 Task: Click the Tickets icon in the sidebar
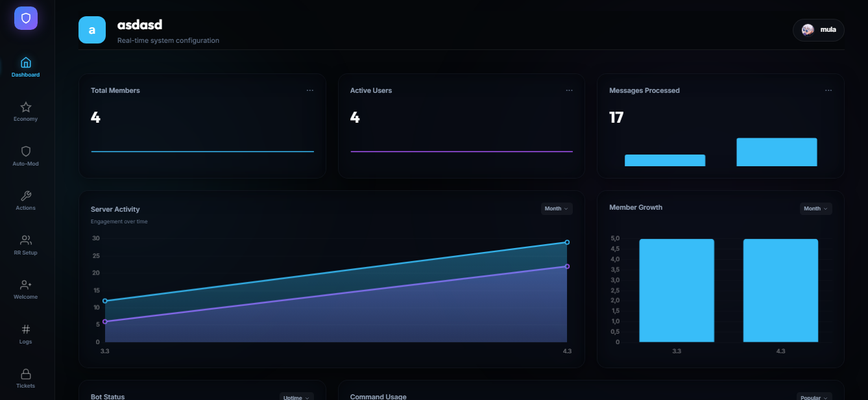(x=25, y=376)
